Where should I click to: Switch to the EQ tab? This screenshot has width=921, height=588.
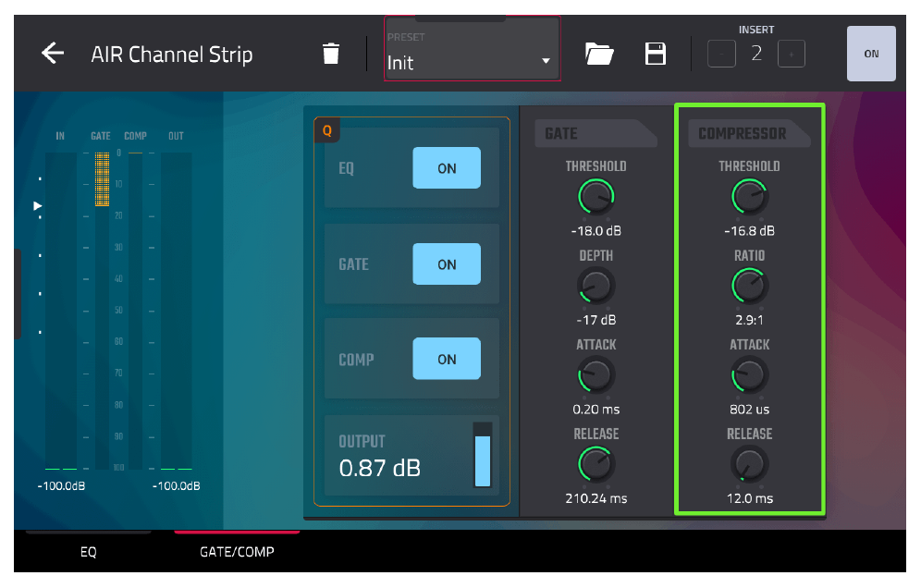88,552
